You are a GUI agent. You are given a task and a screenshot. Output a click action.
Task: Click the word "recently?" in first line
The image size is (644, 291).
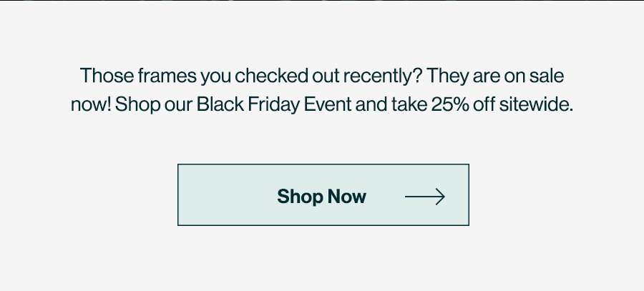(382, 77)
